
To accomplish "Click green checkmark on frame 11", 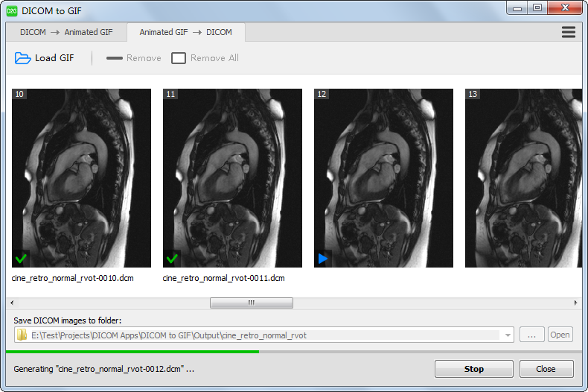I will coord(171,259).
